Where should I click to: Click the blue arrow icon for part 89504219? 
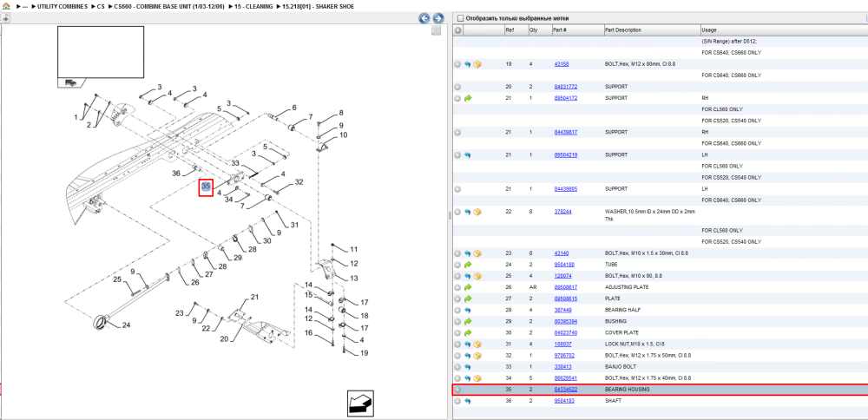pyautogui.click(x=467, y=155)
